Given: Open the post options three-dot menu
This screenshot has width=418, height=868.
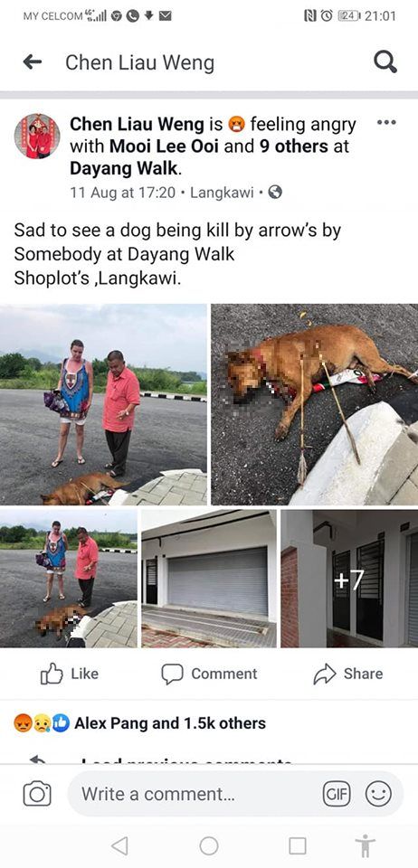Looking at the screenshot, I should point(386,122).
